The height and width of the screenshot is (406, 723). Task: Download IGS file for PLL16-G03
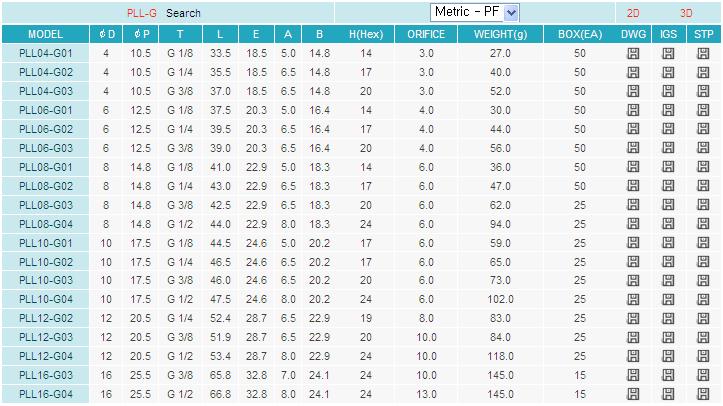click(x=668, y=375)
